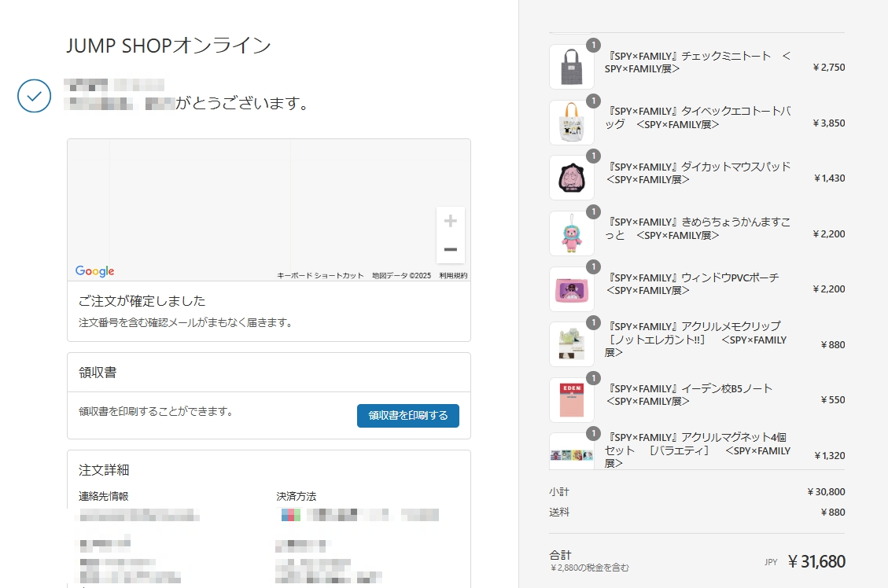Click the quantity badge on きめらちょうかんますこっと
This screenshot has height=588, width=888.
click(x=593, y=211)
